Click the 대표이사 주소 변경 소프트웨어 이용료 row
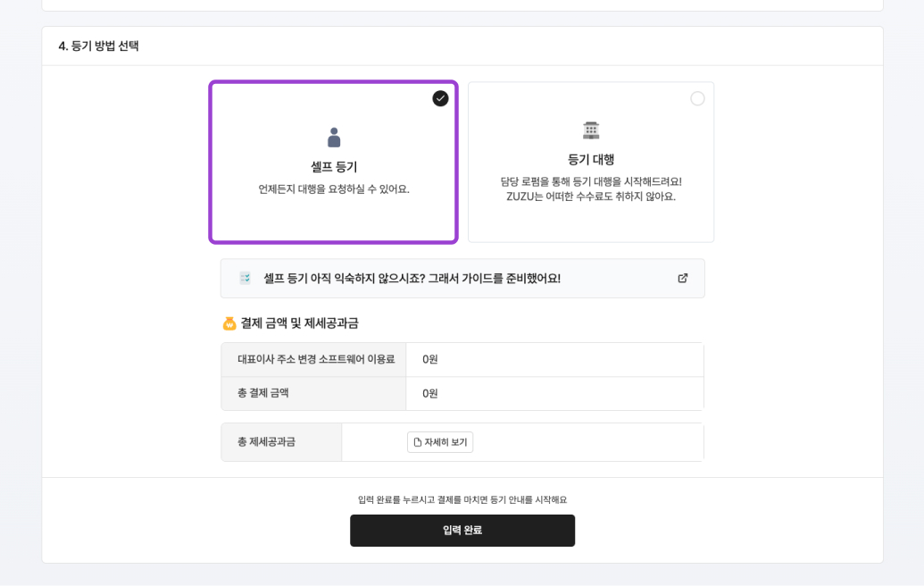The image size is (924, 586). (x=313, y=359)
